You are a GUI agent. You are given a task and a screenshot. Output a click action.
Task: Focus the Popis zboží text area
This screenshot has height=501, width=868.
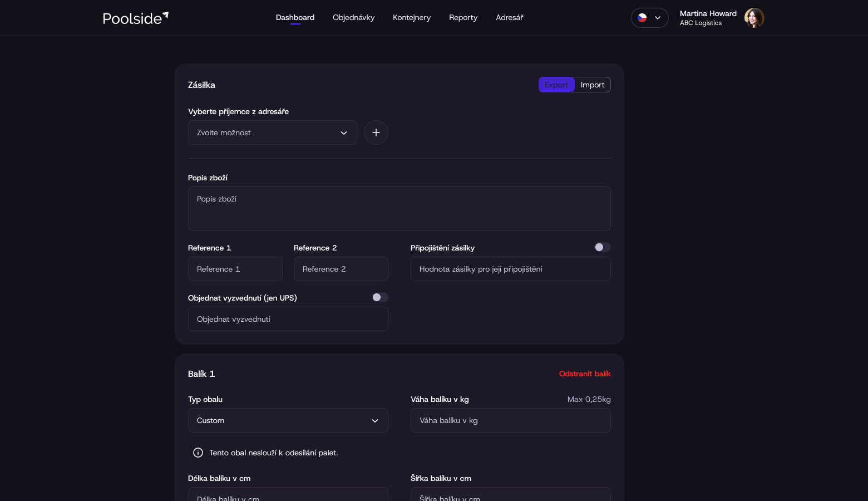[400, 209]
